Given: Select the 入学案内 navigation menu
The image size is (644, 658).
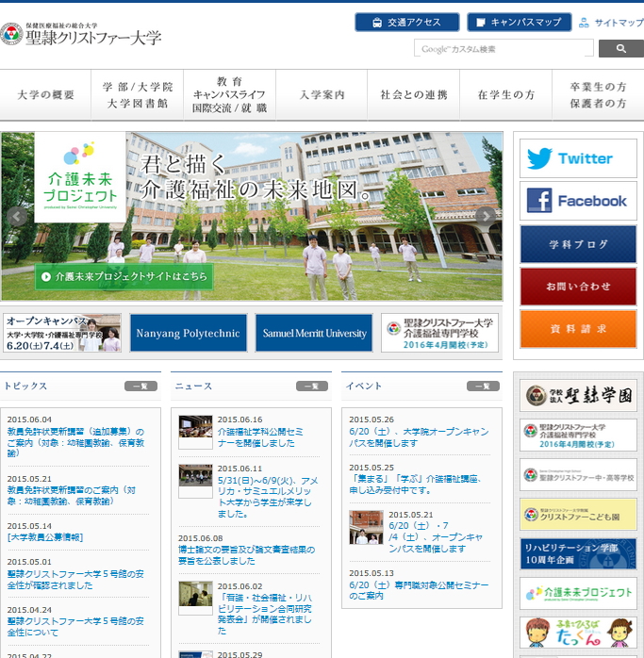Looking at the screenshot, I should point(322,95).
